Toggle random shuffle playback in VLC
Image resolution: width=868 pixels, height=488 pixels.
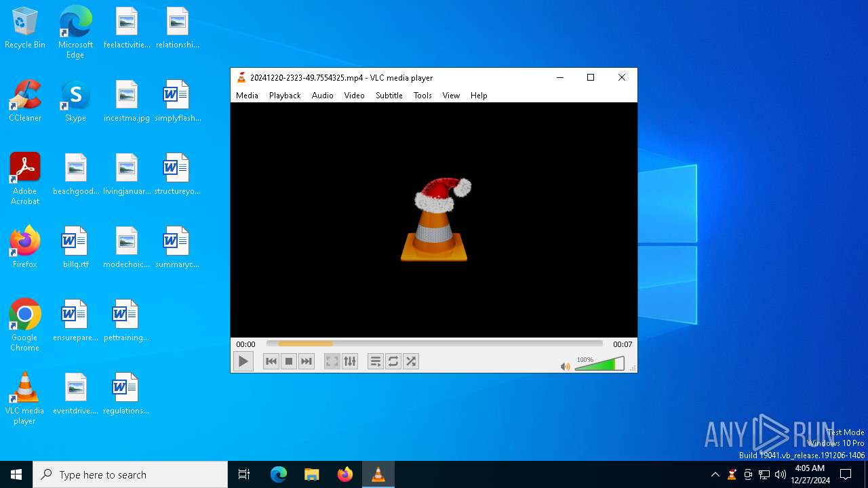pos(411,361)
